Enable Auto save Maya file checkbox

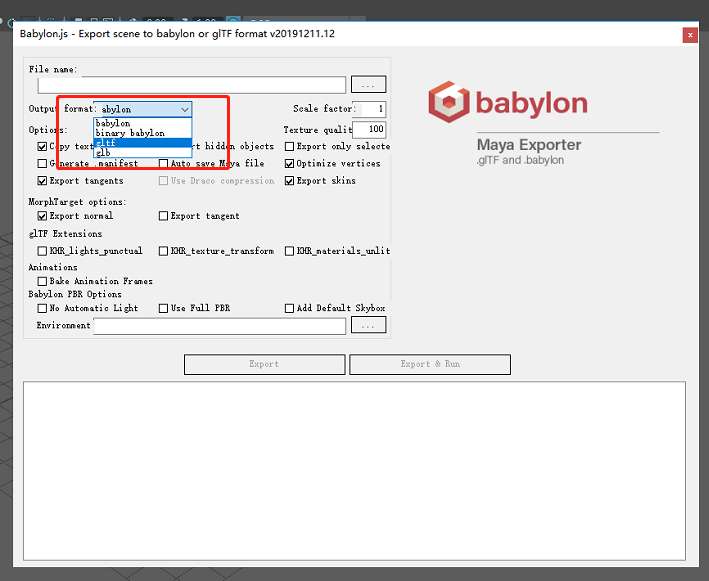164,163
